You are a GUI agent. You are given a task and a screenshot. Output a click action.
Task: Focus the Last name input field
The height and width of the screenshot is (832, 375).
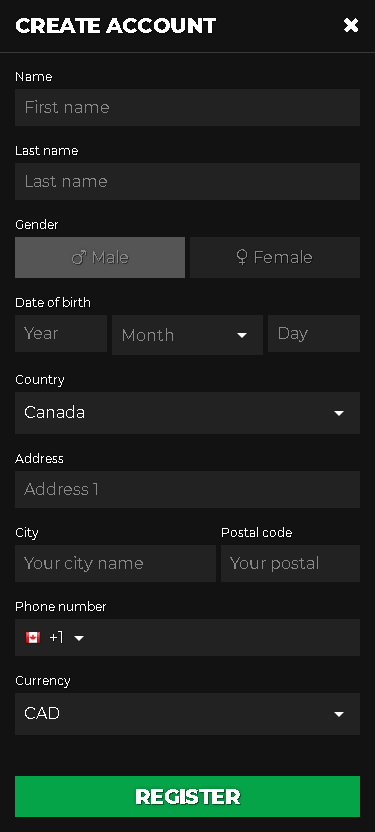click(187, 181)
